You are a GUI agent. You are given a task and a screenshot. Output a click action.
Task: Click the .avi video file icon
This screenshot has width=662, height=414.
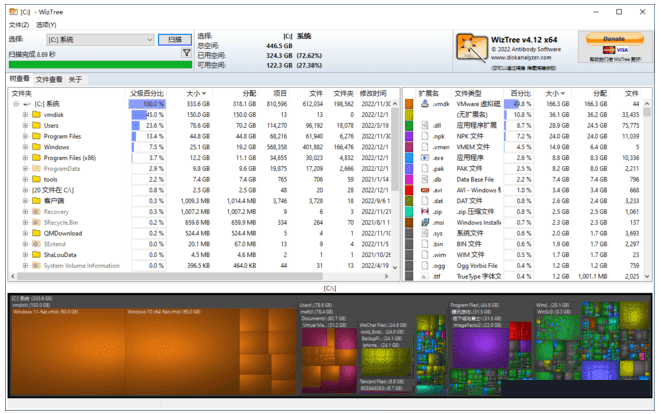coord(424,190)
